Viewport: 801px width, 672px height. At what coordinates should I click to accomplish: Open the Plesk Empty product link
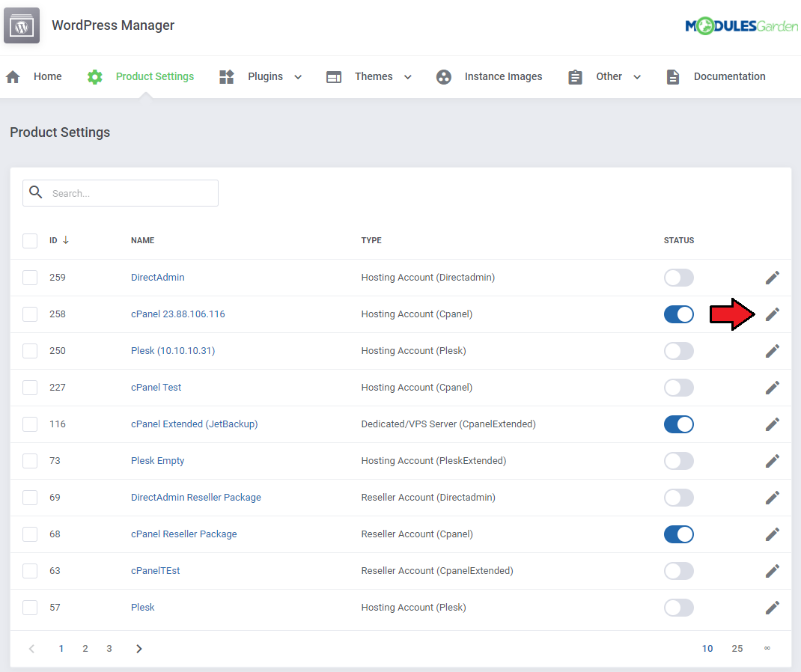click(x=157, y=460)
